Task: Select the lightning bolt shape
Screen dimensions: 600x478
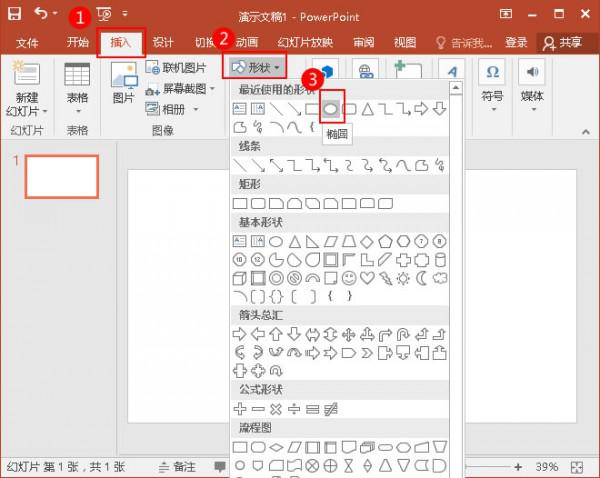Action: coord(385,277)
